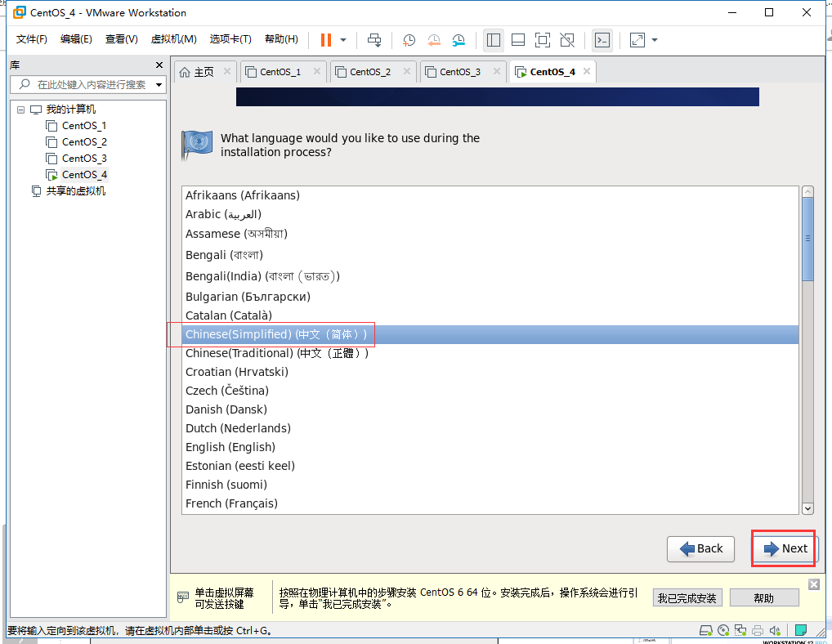Click the language list scrollbar thumb

(807, 239)
